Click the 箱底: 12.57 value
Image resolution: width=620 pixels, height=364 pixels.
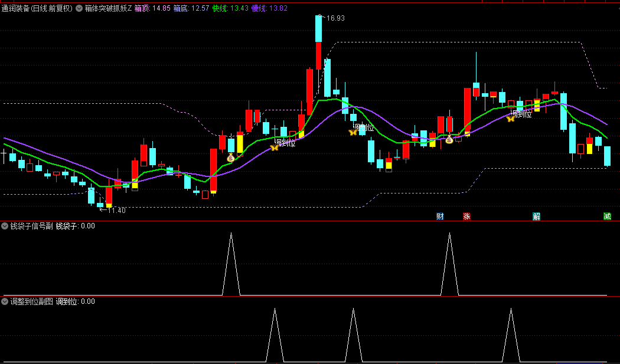(191, 8)
